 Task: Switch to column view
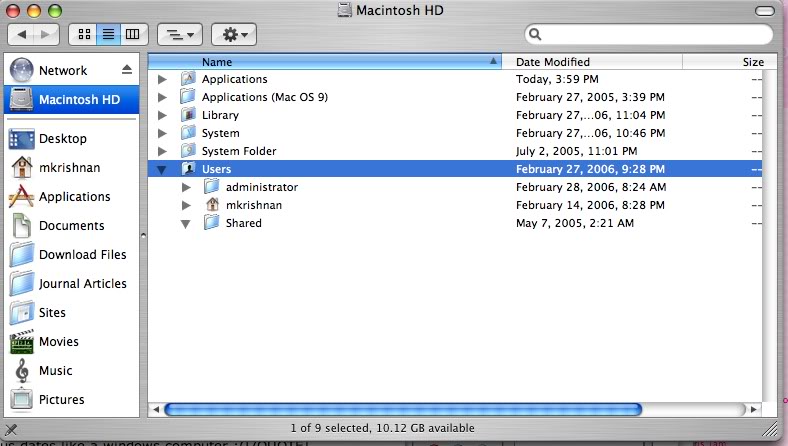pos(133,34)
